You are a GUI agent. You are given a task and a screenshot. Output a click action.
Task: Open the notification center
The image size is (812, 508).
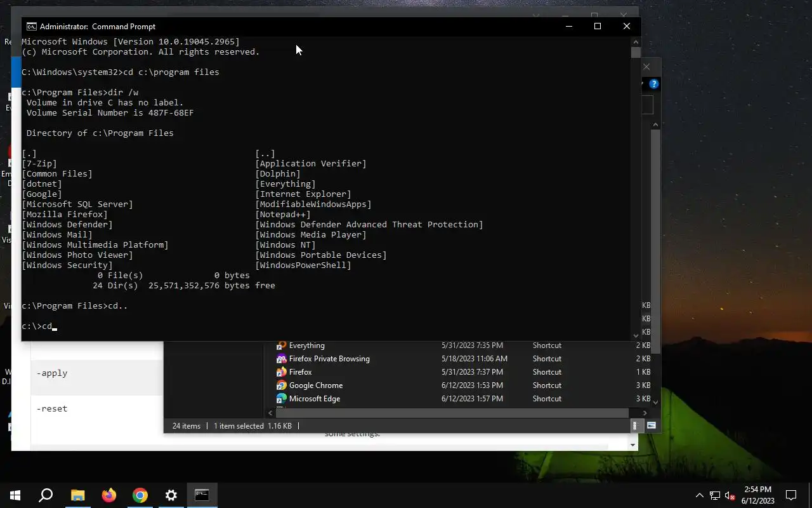pos(791,495)
